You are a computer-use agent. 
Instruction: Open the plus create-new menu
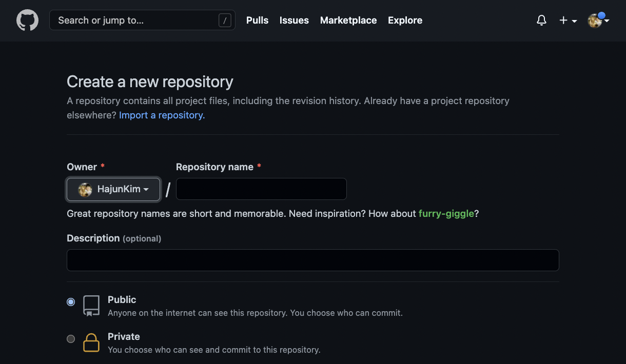568,21
